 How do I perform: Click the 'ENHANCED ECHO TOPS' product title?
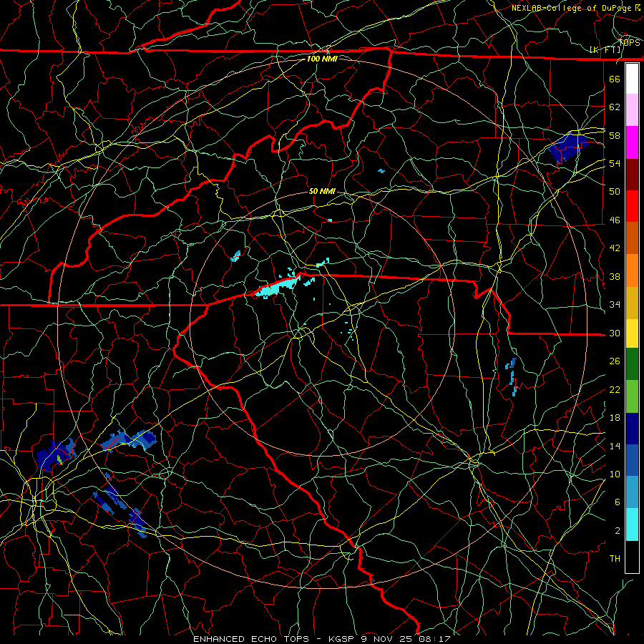coord(251,639)
